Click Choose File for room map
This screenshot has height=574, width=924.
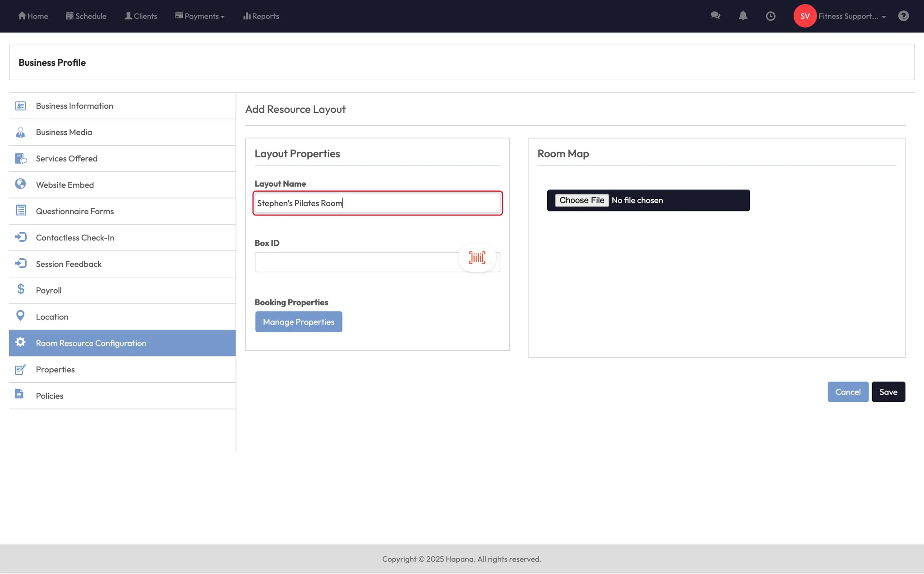(582, 200)
